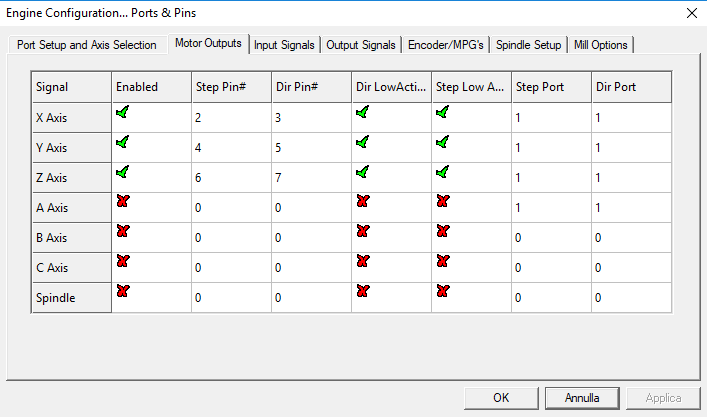Toggle the X Axis Enabled green checkmark
707x417 pixels.
122,112
